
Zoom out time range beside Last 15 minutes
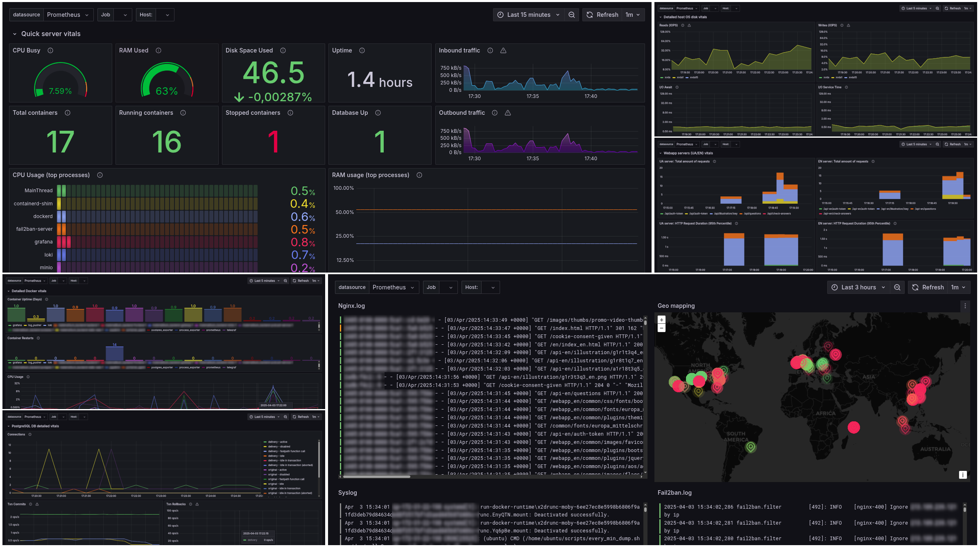(x=572, y=15)
